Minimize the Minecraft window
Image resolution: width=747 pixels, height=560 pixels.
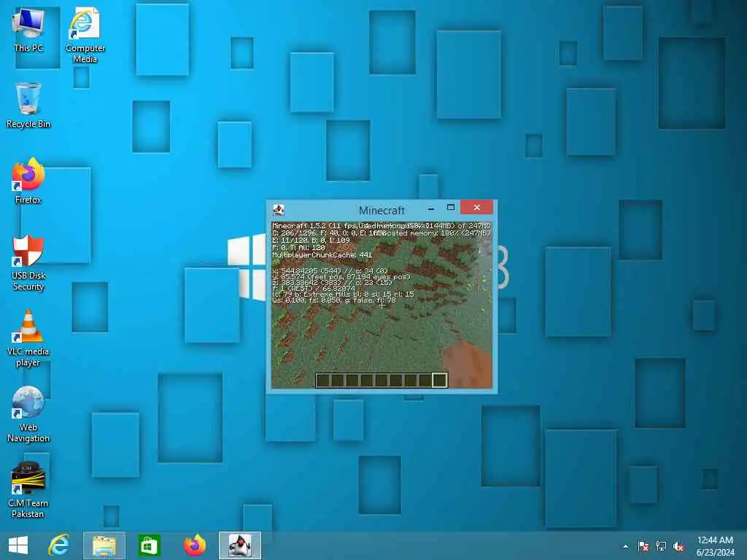[431, 208]
